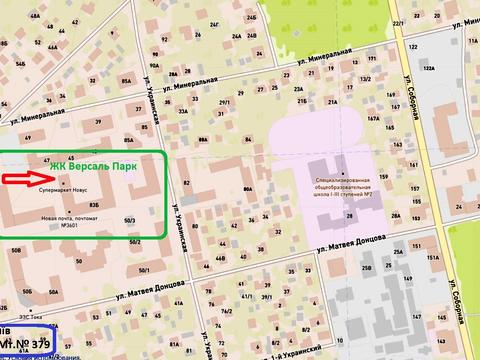Click ул. Минеральная label above building 19
480x360 pixels.
[324, 56]
